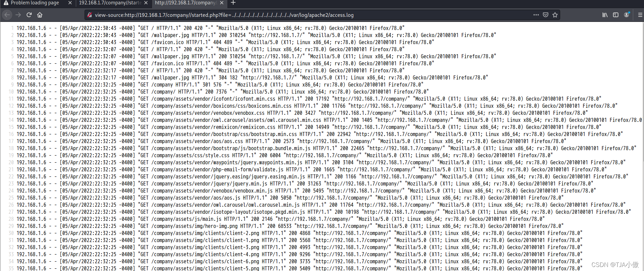Click the icofont.min.css request line
The width and height of the screenshot is (644, 271).
pyautogui.click(x=309, y=99)
